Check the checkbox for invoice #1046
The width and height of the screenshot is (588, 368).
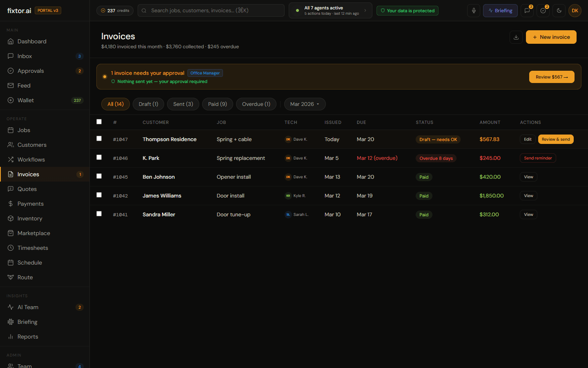click(99, 157)
